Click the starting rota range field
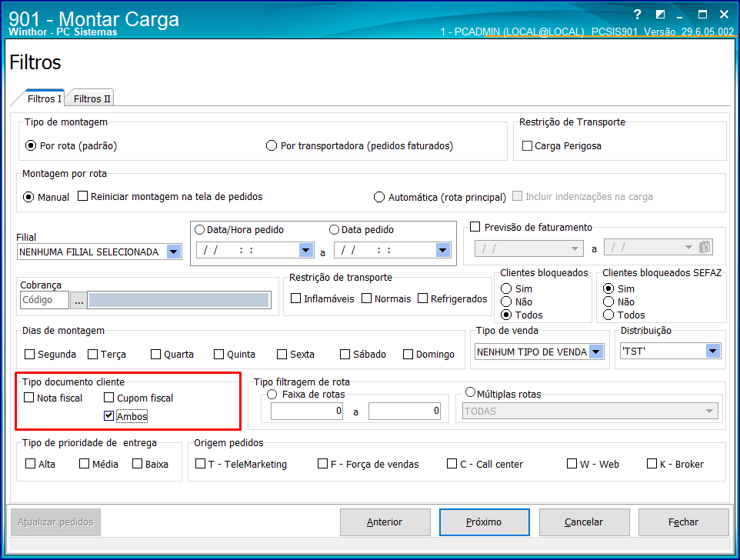 307,411
